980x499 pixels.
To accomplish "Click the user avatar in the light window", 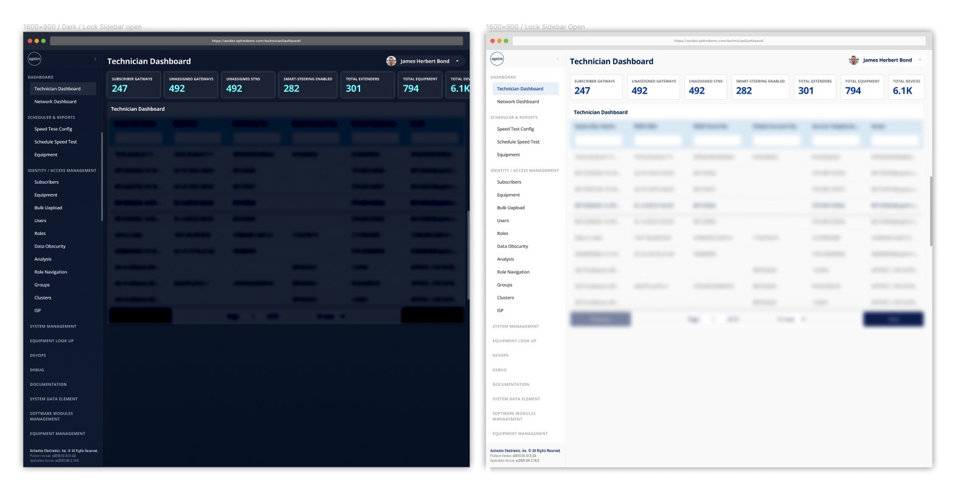I will pos(854,60).
